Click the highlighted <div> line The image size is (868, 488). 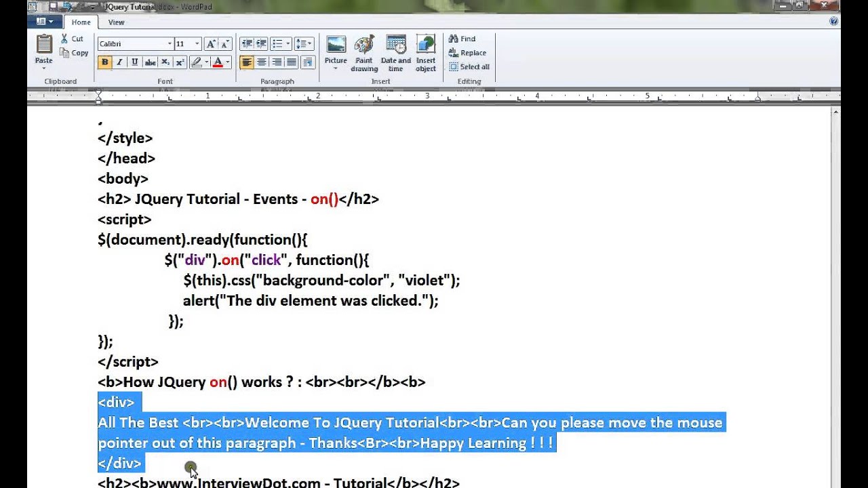click(116, 402)
